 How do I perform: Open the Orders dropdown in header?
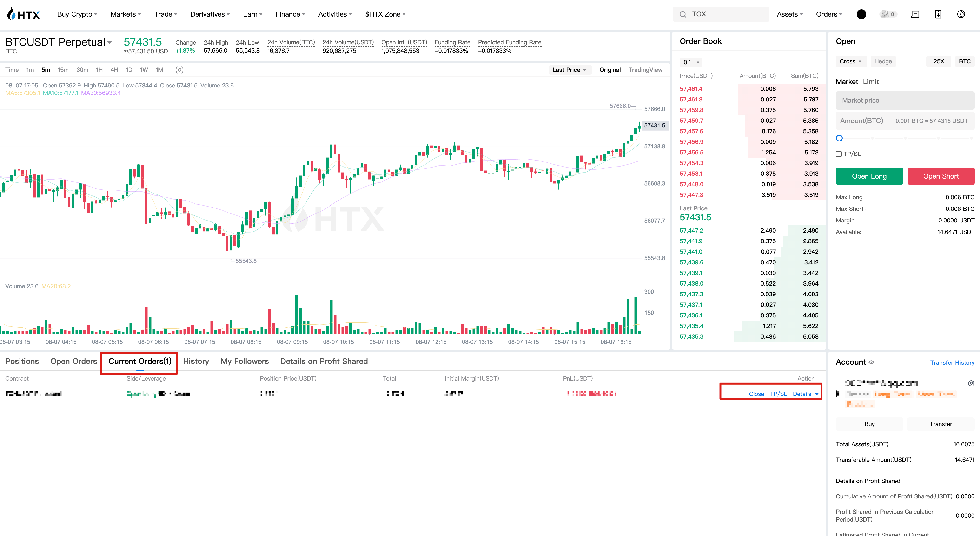tap(829, 14)
